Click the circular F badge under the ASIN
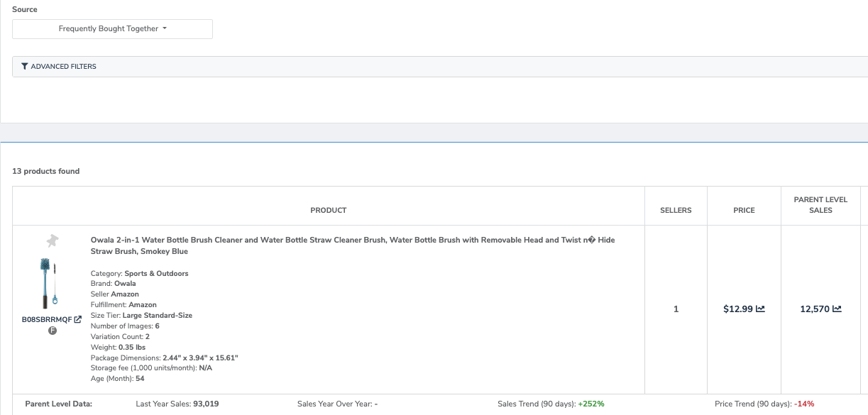 [x=52, y=331]
